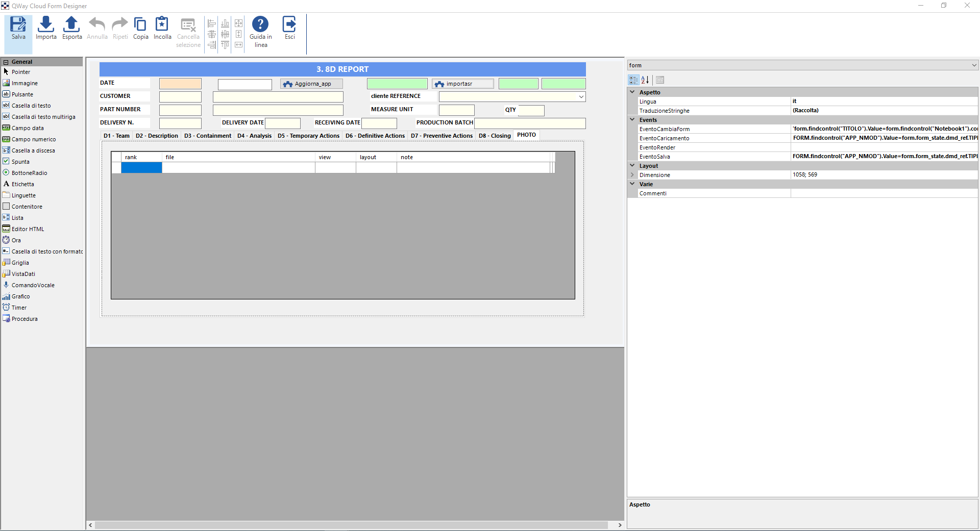
Task: Open the D8 - Closing tab
Action: (x=494, y=136)
